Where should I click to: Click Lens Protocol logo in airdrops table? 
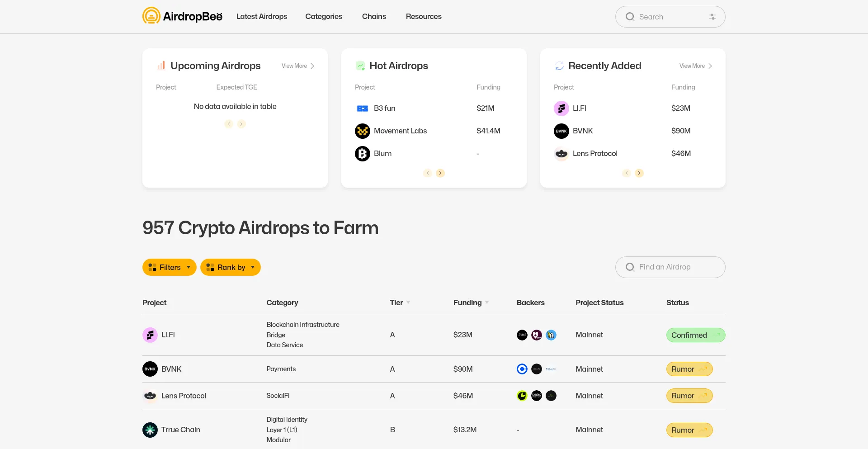point(150,396)
